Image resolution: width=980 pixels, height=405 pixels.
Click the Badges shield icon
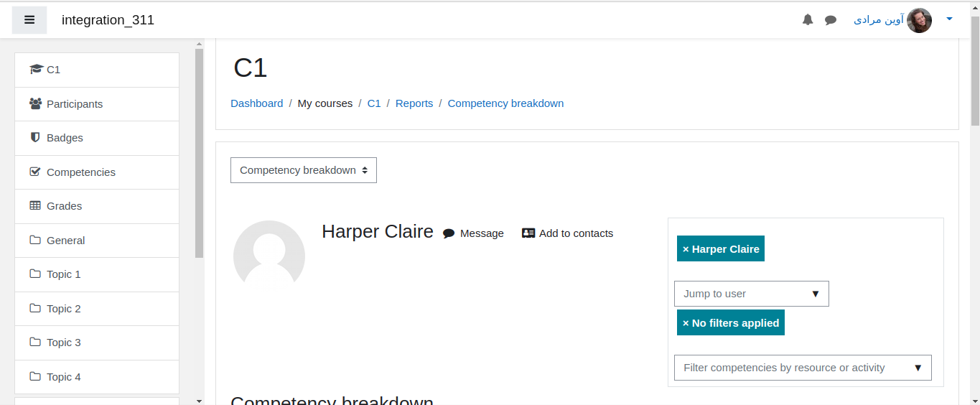point(35,137)
